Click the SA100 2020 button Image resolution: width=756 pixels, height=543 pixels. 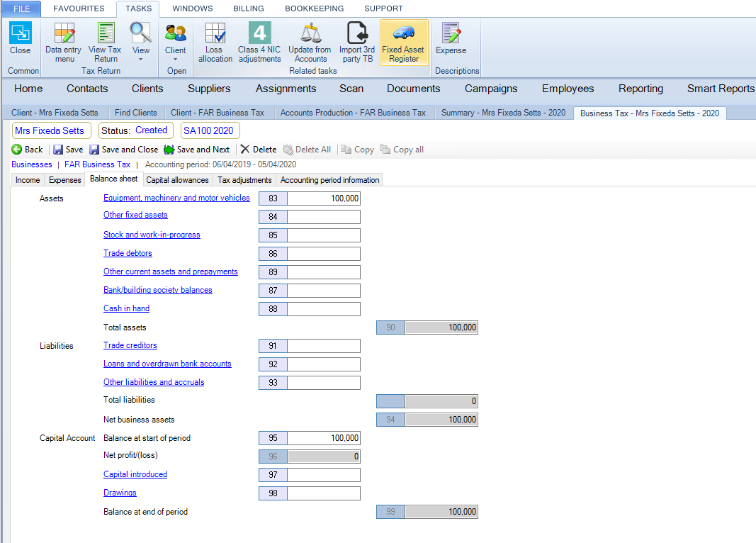point(209,130)
